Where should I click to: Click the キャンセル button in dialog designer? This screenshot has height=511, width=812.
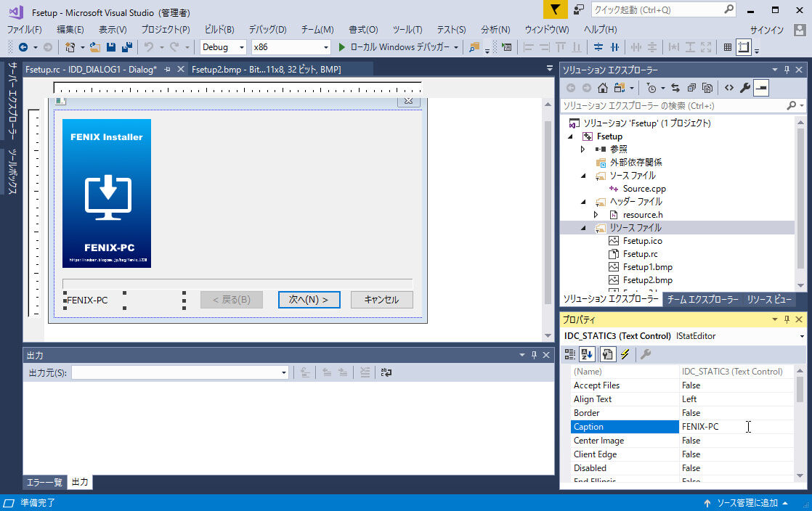(381, 300)
